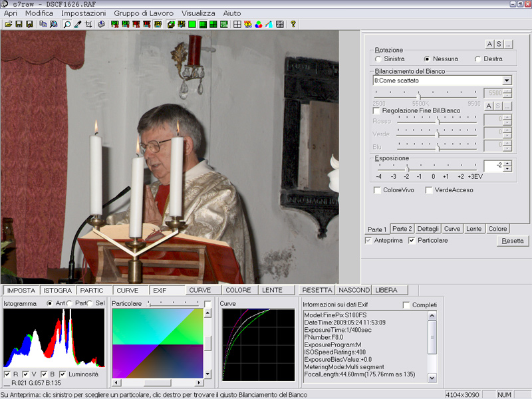The height and width of the screenshot is (399, 532).
Task: Select the eyedropper picker tool
Action: [78, 25]
